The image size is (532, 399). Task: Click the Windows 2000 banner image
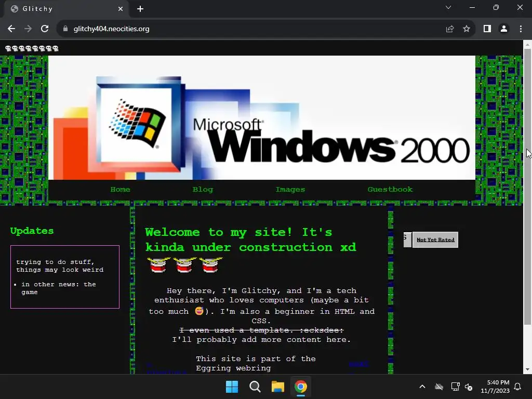pos(262,117)
